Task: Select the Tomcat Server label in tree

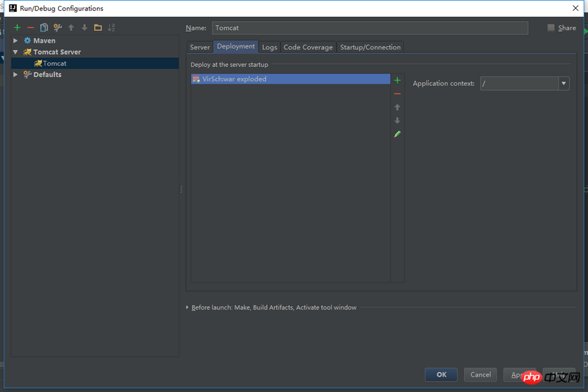Action: [57, 51]
